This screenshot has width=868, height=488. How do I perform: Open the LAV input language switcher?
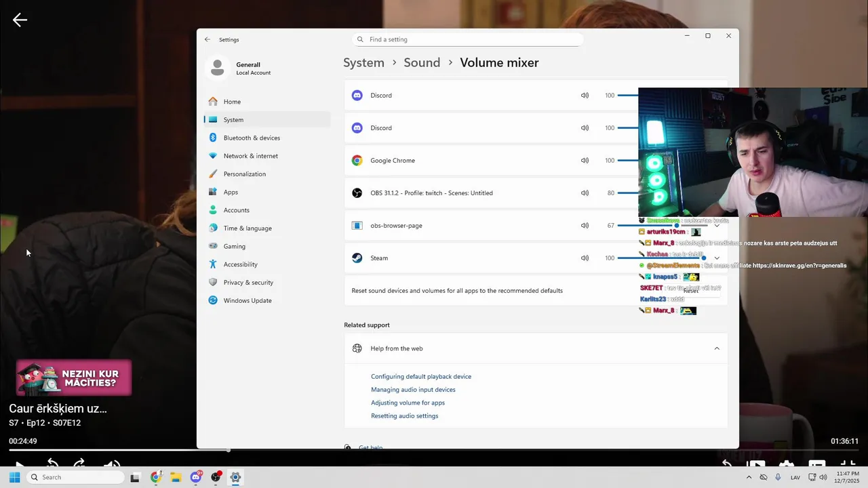click(795, 477)
